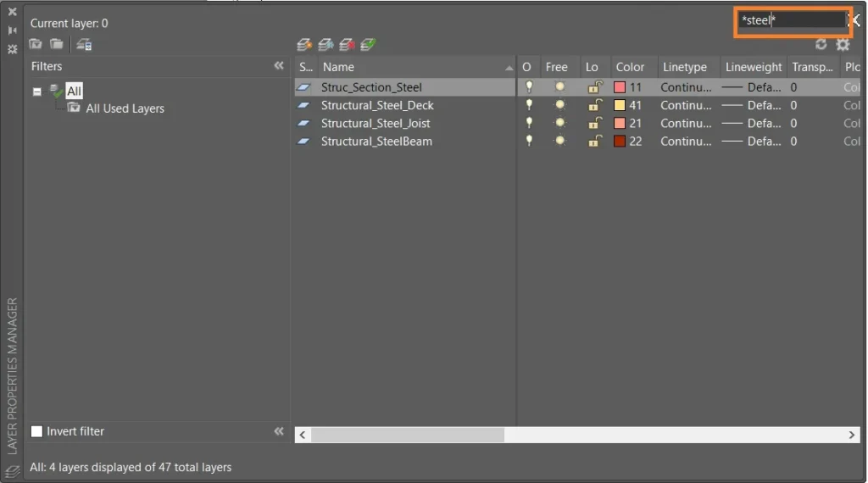This screenshot has width=868, height=483.
Task: Create a new layer with New Layer icon
Action: [x=304, y=44]
